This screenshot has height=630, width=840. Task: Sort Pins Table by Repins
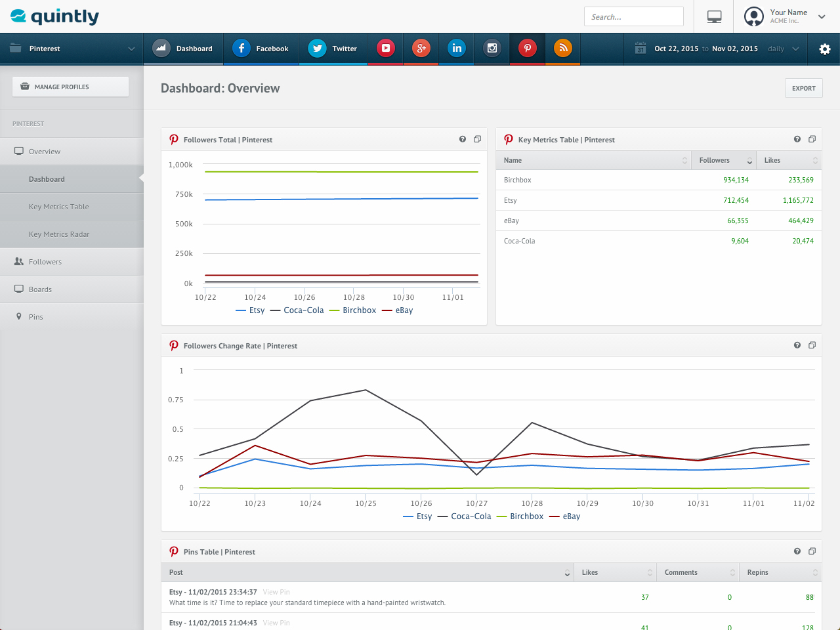pyautogui.click(x=780, y=572)
